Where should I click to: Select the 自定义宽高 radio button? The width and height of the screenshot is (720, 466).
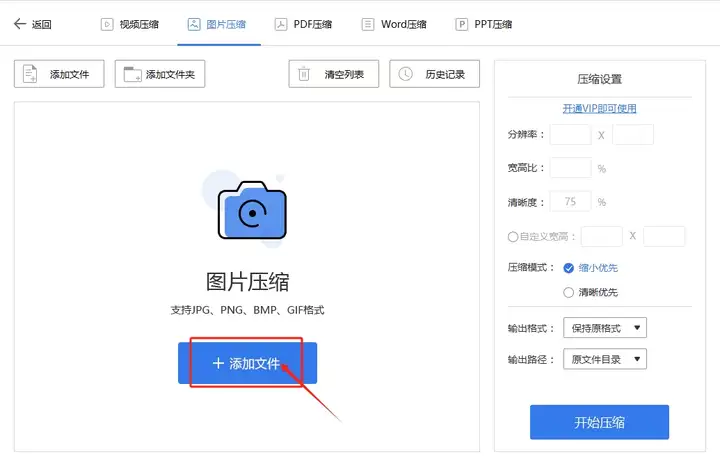[x=513, y=236]
